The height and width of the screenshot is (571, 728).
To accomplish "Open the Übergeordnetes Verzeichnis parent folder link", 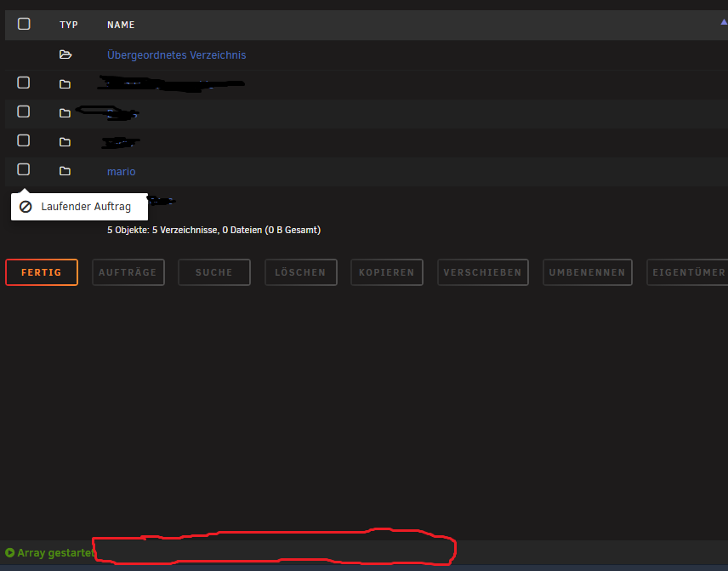I will (176, 54).
